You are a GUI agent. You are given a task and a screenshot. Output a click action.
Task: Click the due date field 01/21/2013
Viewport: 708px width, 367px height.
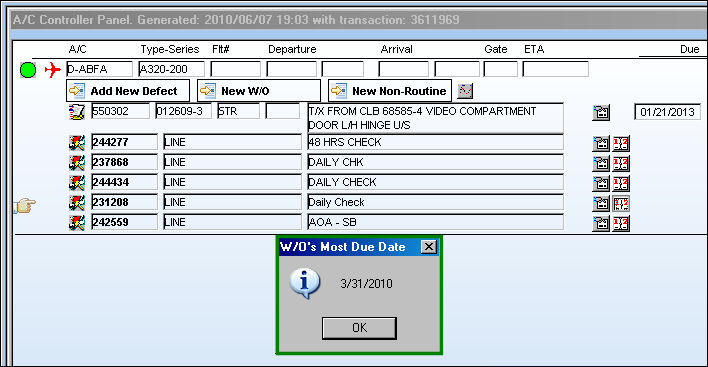point(667,112)
